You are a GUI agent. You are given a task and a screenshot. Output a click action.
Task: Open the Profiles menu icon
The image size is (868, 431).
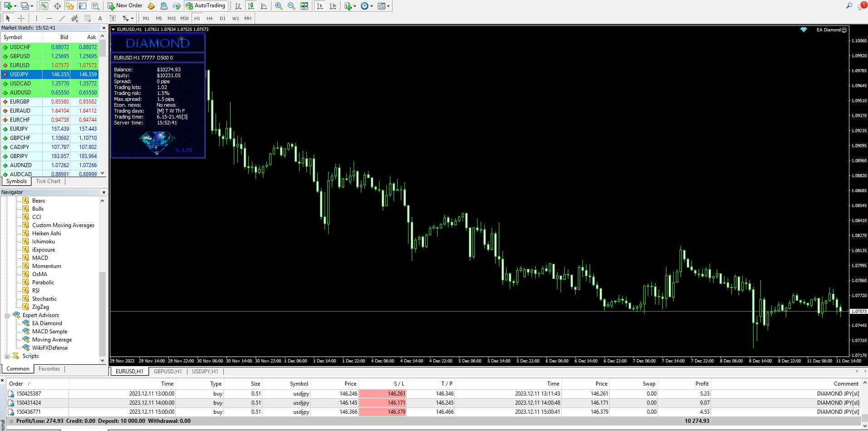[x=24, y=6]
